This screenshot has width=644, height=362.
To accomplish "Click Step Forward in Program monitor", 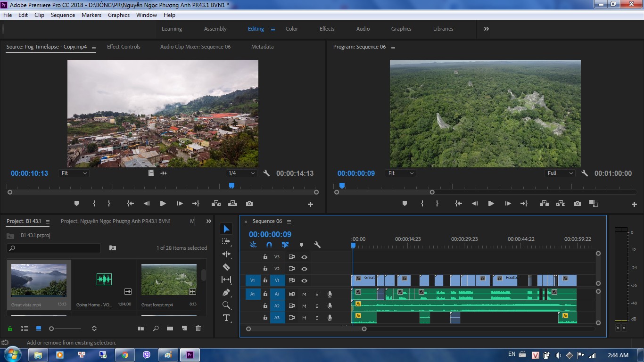I will pyautogui.click(x=508, y=204).
